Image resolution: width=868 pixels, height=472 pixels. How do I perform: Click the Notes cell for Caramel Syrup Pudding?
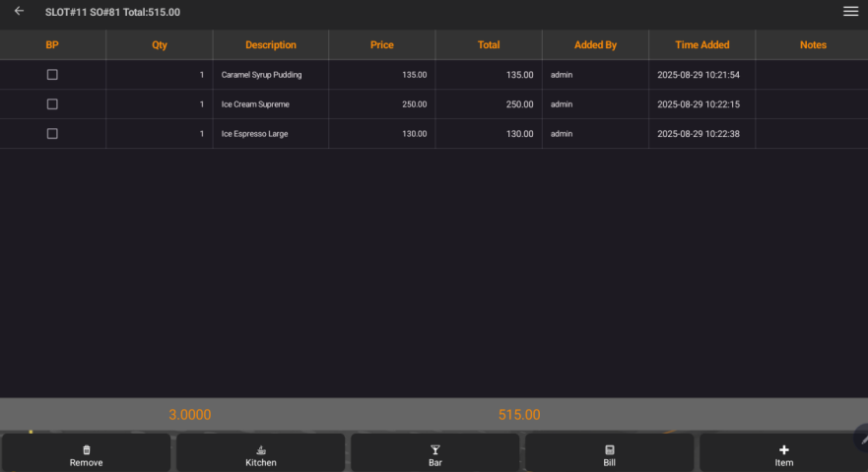(x=811, y=75)
